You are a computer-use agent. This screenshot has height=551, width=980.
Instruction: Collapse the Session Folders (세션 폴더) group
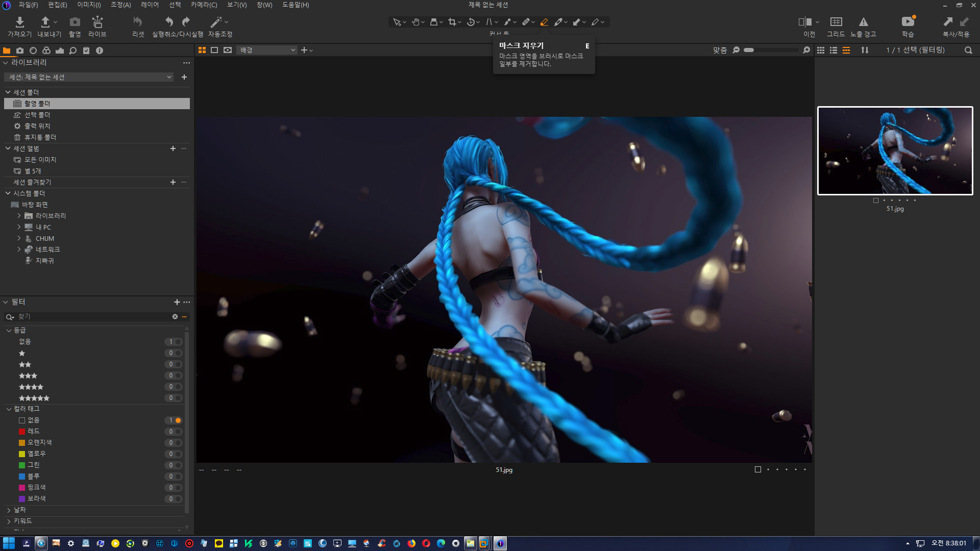click(x=8, y=92)
